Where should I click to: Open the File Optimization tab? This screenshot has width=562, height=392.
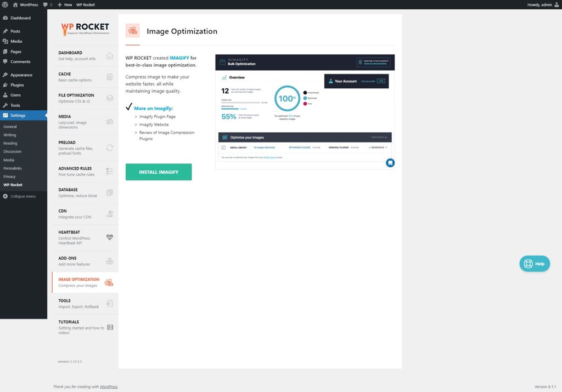click(x=85, y=98)
